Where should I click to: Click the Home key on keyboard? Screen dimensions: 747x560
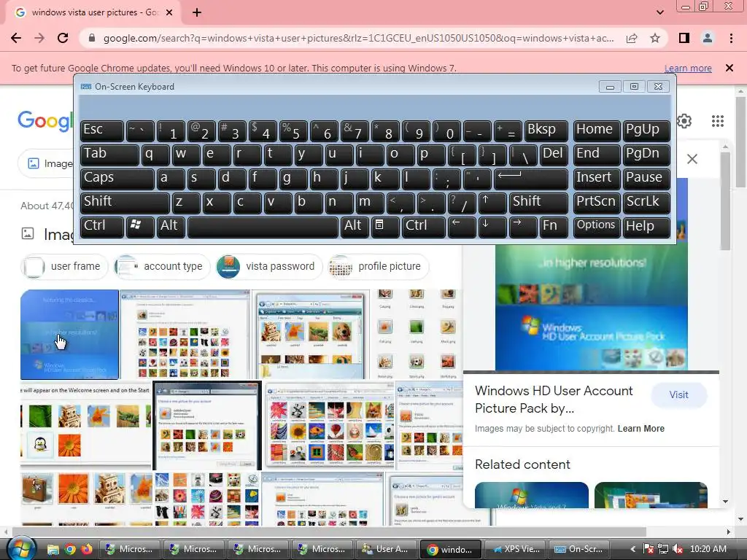tap(597, 130)
